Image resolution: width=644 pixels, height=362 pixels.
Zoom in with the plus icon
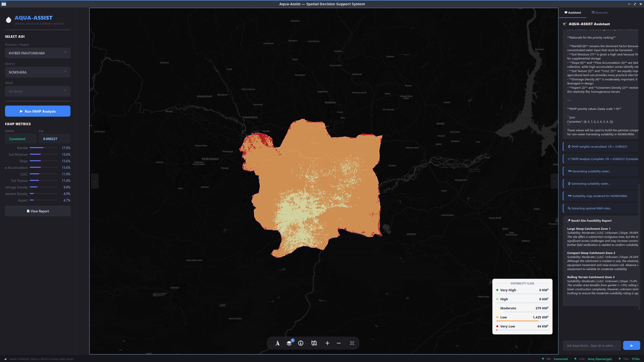pyautogui.click(x=327, y=343)
